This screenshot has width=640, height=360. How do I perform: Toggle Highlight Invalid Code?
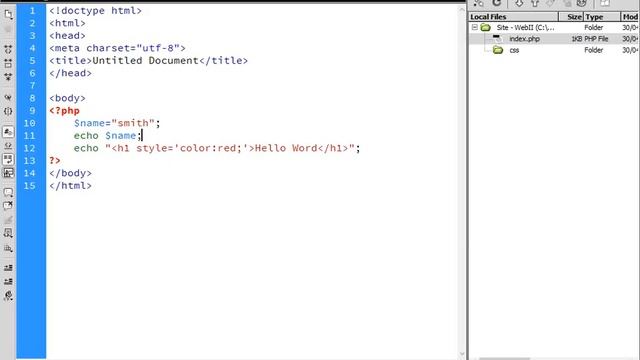pyautogui.click(x=8, y=146)
